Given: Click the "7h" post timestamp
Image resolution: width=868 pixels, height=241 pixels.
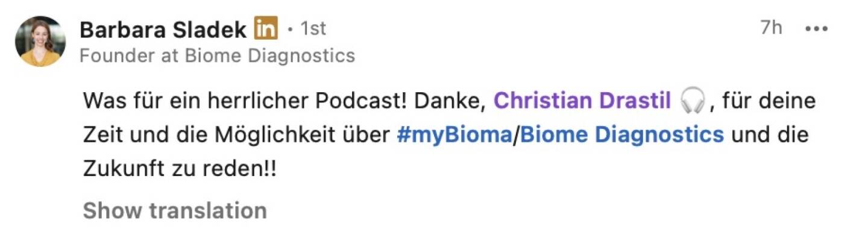Looking at the screenshot, I should [772, 28].
